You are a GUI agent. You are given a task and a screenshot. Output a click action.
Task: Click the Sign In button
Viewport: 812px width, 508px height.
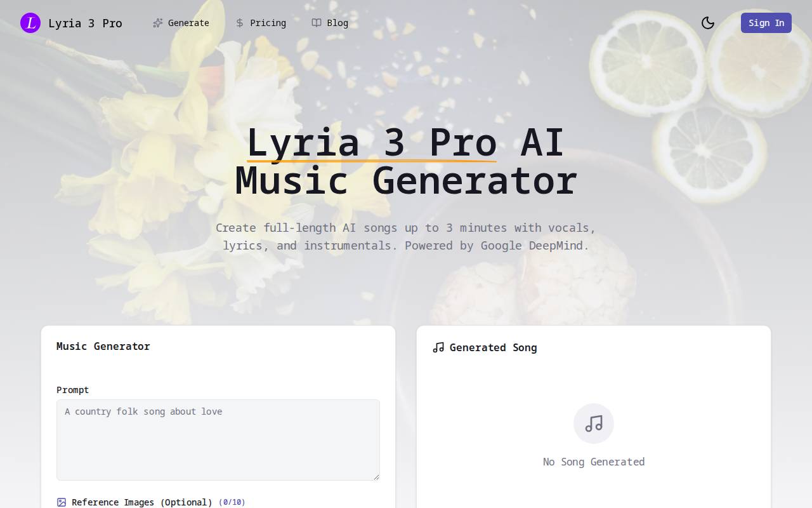point(766,23)
